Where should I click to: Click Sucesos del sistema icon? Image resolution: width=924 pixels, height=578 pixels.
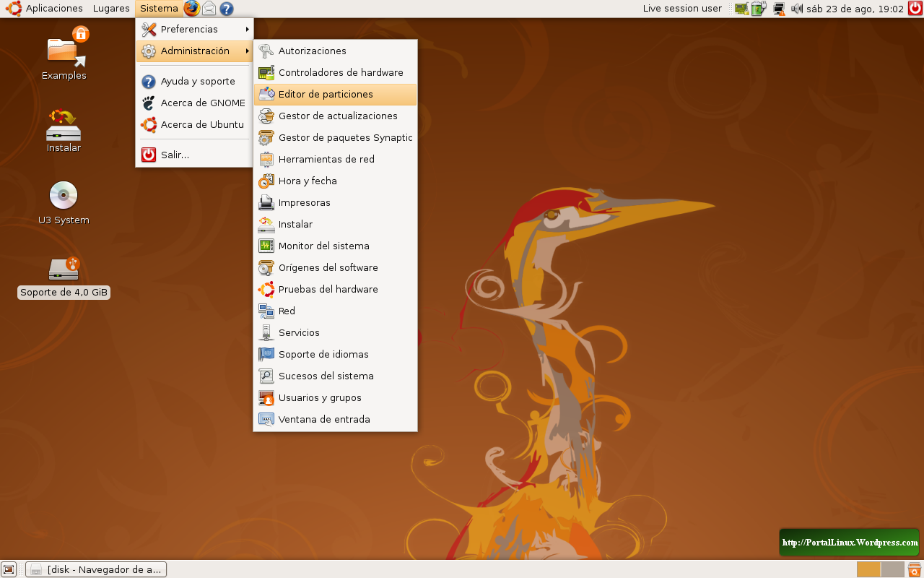click(x=266, y=376)
